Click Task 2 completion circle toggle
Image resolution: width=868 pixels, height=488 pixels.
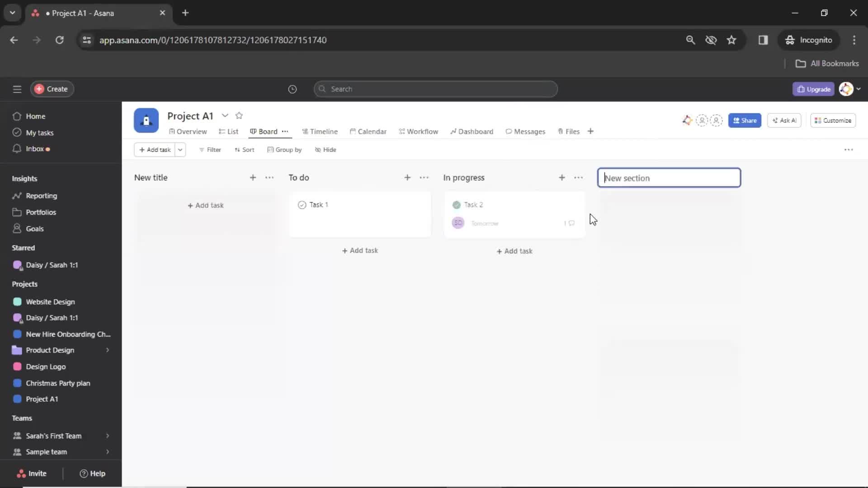tap(456, 204)
